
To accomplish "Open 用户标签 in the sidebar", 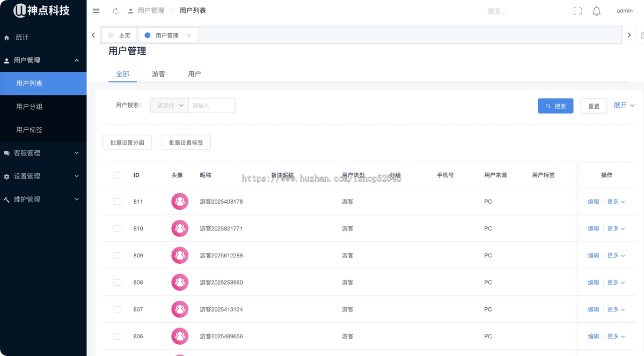I will [43, 130].
